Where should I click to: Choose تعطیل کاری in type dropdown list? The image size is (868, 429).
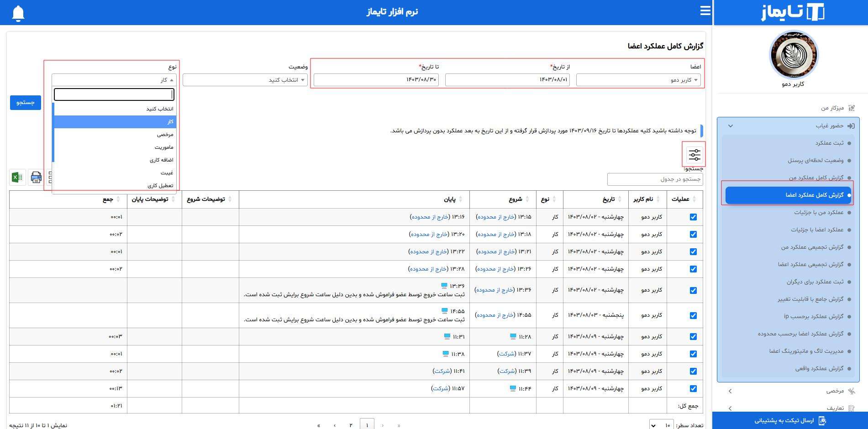(x=115, y=186)
